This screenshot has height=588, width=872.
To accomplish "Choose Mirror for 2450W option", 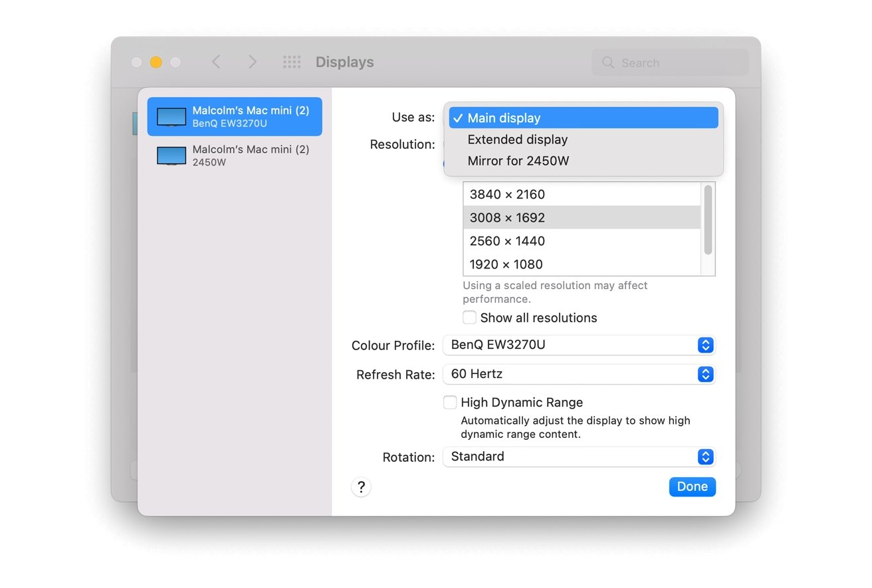I will [x=518, y=161].
